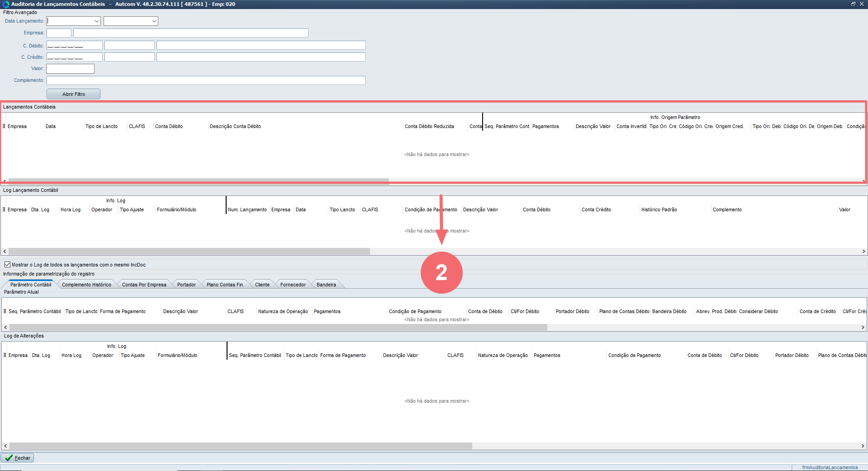The image size is (868, 471).
Task: Click the Empresa code input field
Action: [59, 33]
